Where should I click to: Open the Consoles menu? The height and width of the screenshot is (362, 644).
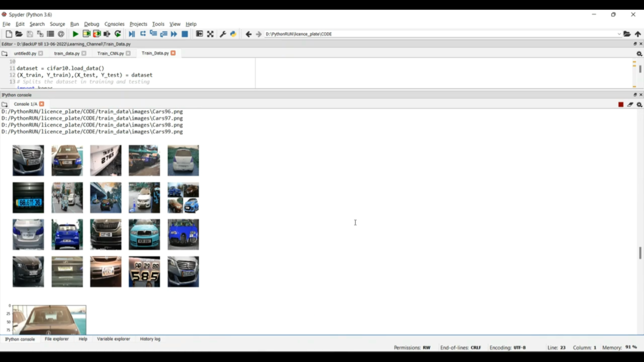(114, 24)
